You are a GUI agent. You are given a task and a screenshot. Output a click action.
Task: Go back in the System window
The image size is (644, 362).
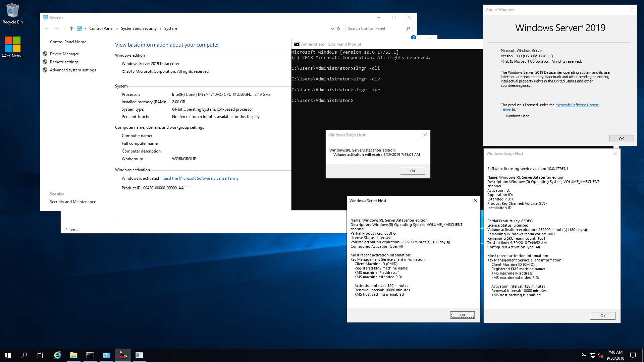(x=47, y=28)
